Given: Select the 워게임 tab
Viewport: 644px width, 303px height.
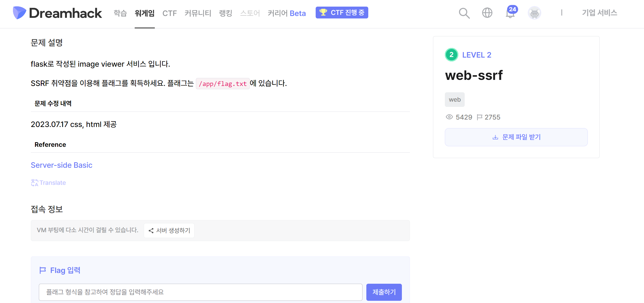Looking at the screenshot, I should (x=145, y=13).
